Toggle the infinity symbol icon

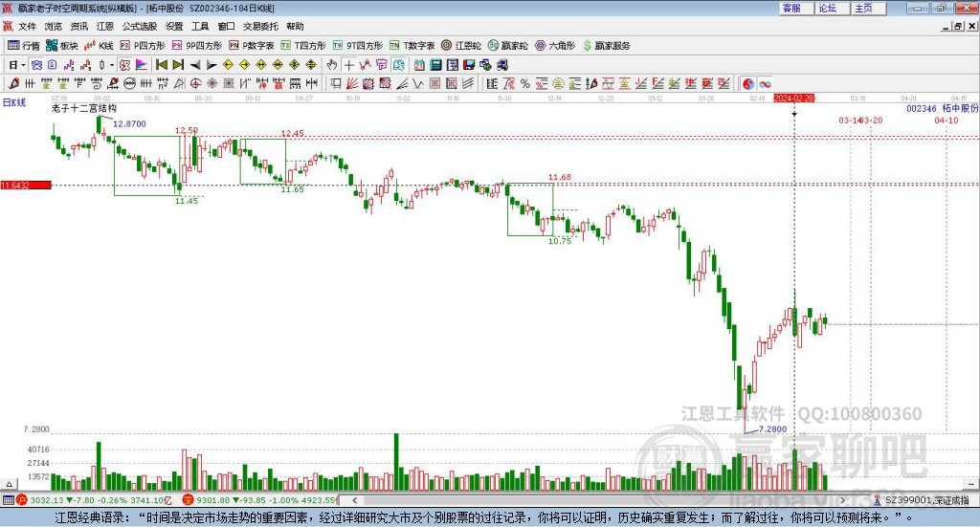(765, 83)
